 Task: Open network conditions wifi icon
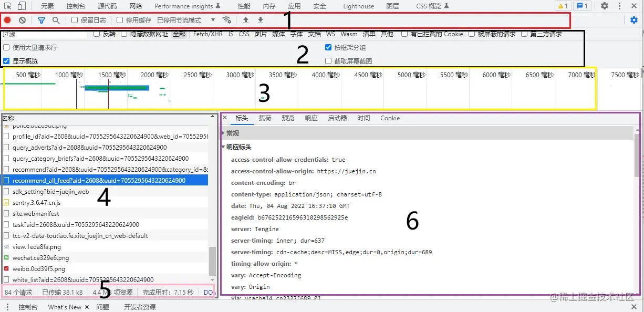coord(227,20)
